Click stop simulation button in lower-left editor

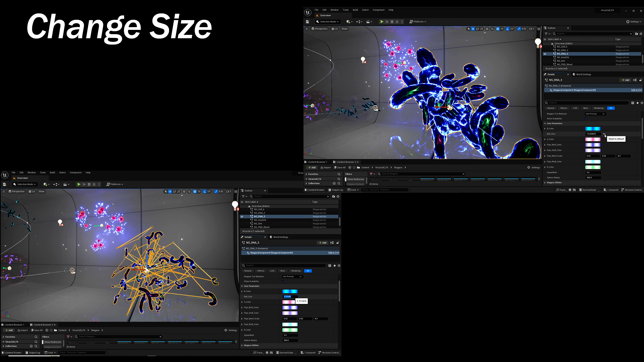(89, 184)
